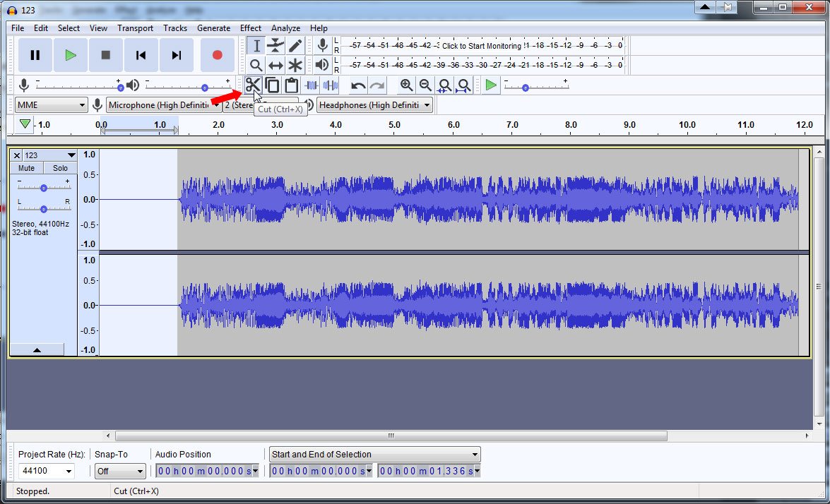Viewport: 830px width, 504px height.
Task: Adjust track 123 pan L/R slider
Action: [x=43, y=209]
